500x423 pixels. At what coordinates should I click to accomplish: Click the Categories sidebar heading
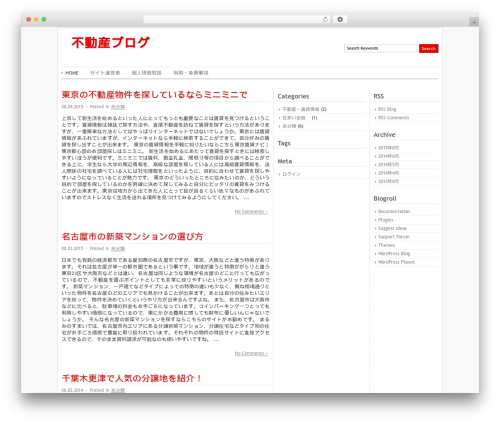pos(293,96)
